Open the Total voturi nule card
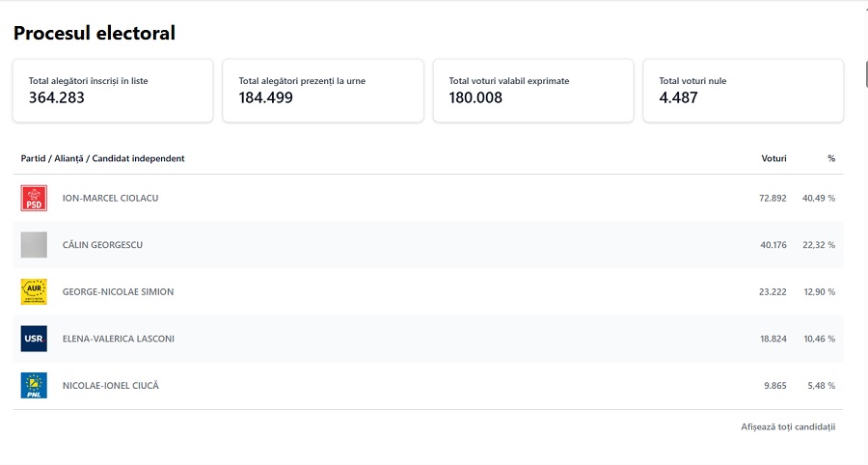Screen dimensions: 868x465 click(x=743, y=91)
